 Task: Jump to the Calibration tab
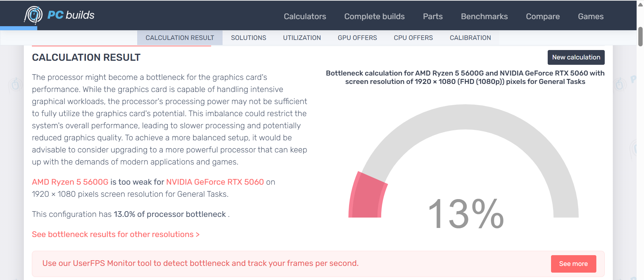[x=470, y=38]
